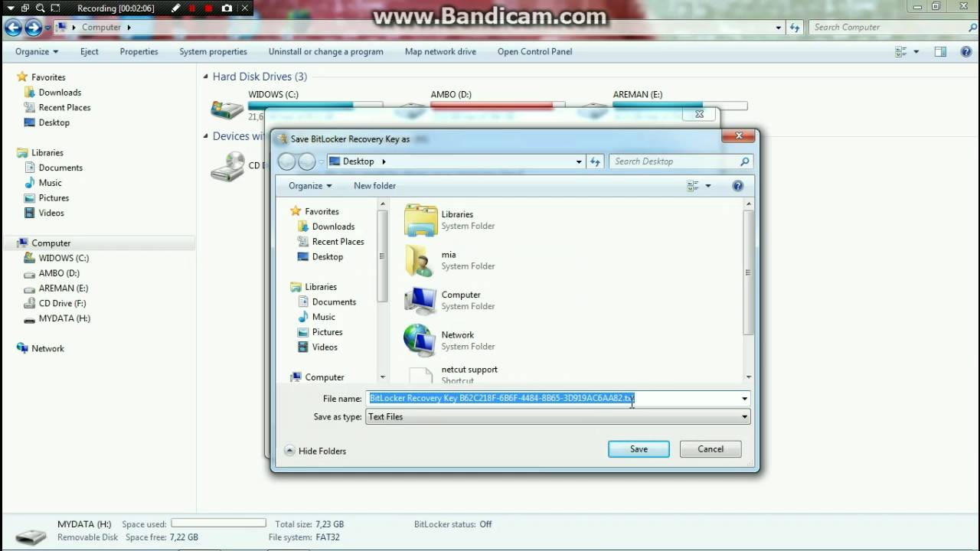Open Explorer view options dropdown arrow
The image size is (980, 551).
point(916,51)
